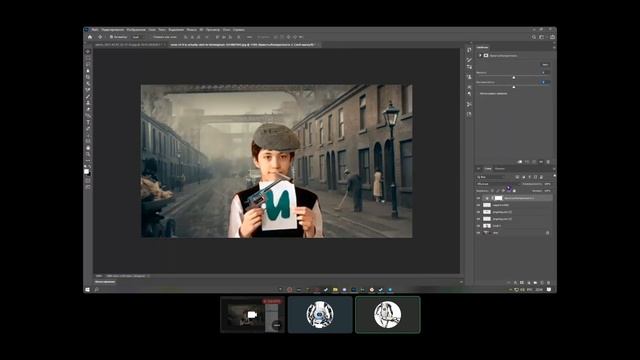Click the taskbar notification center icon

[549, 289]
